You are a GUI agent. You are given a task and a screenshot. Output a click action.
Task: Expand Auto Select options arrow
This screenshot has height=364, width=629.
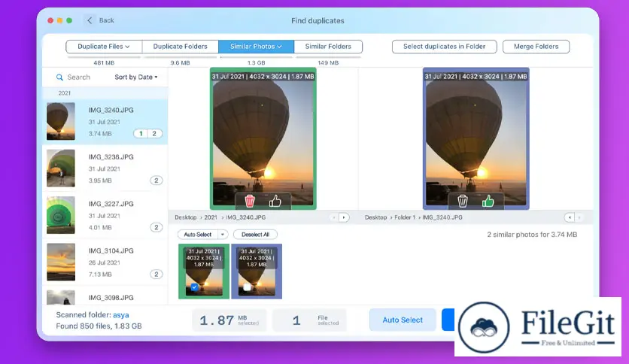click(223, 234)
